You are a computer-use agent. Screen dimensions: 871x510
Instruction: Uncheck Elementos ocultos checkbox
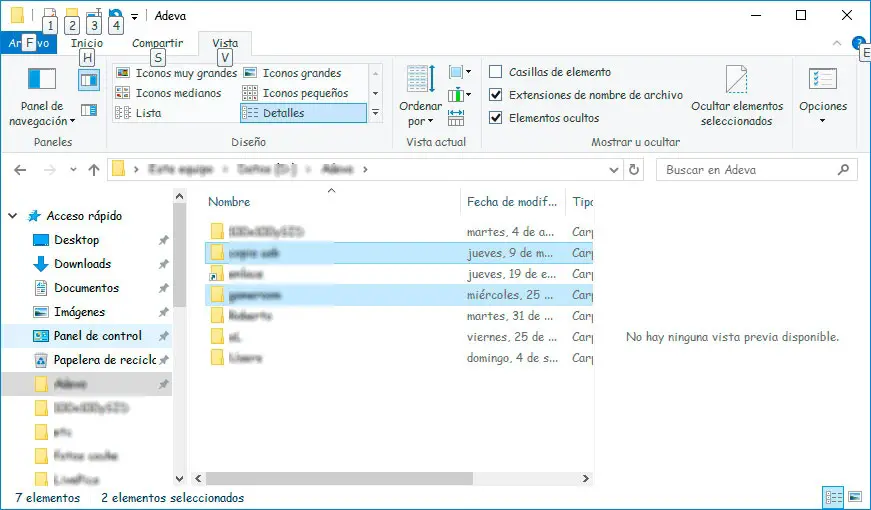click(495, 118)
